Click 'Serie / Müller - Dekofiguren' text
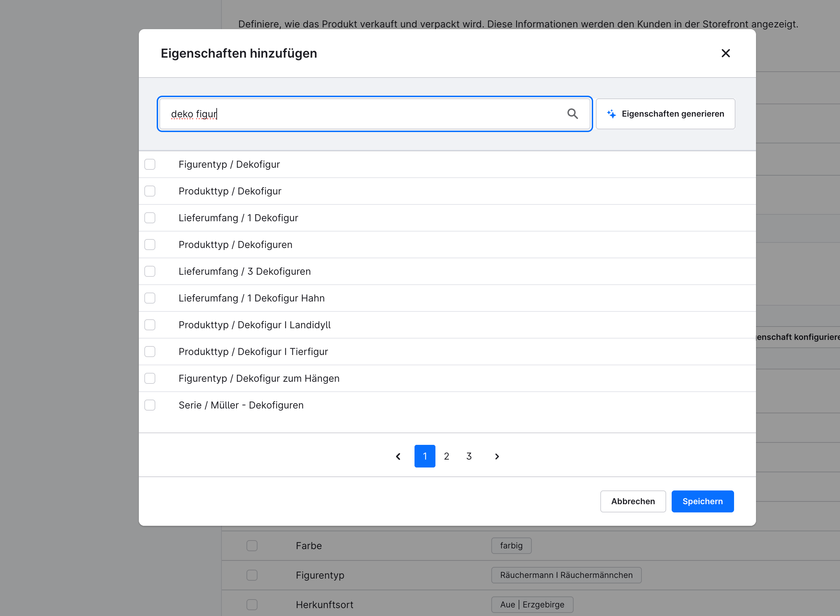This screenshot has height=616, width=840. tap(241, 405)
